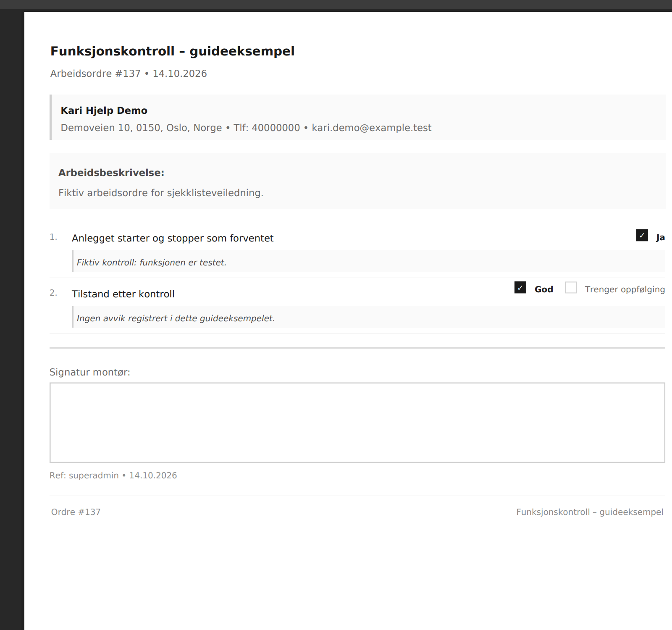Click item Anlegget starter og stopper som forventet

click(x=173, y=238)
